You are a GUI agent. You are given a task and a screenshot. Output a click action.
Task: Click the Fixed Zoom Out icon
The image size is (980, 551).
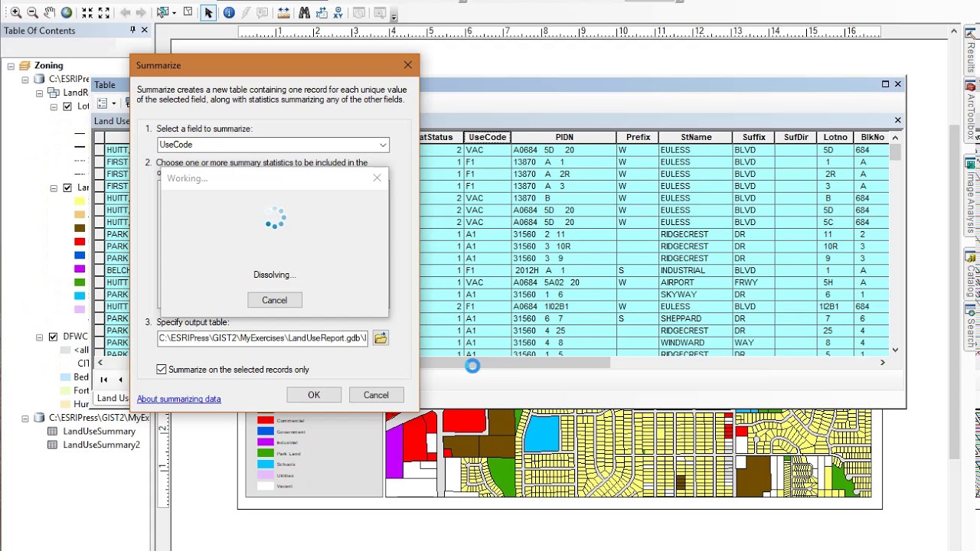pos(104,13)
